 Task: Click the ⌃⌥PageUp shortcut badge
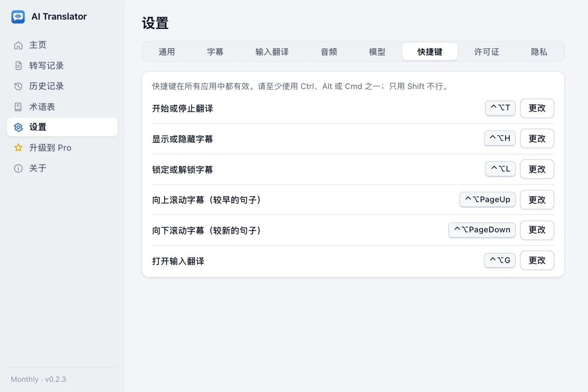[488, 200]
